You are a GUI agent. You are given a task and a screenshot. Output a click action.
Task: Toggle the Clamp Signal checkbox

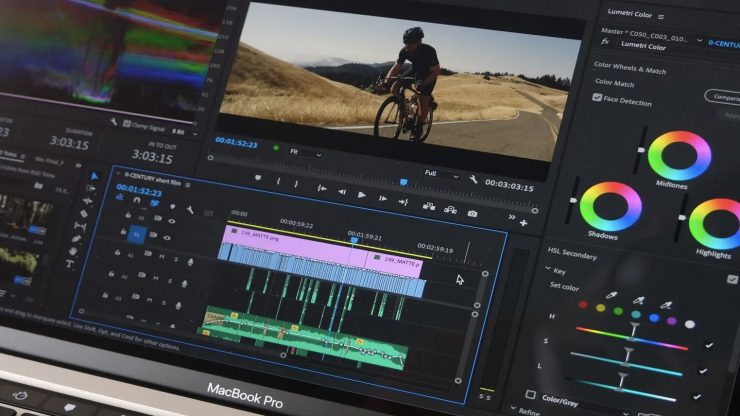[x=127, y=123]
